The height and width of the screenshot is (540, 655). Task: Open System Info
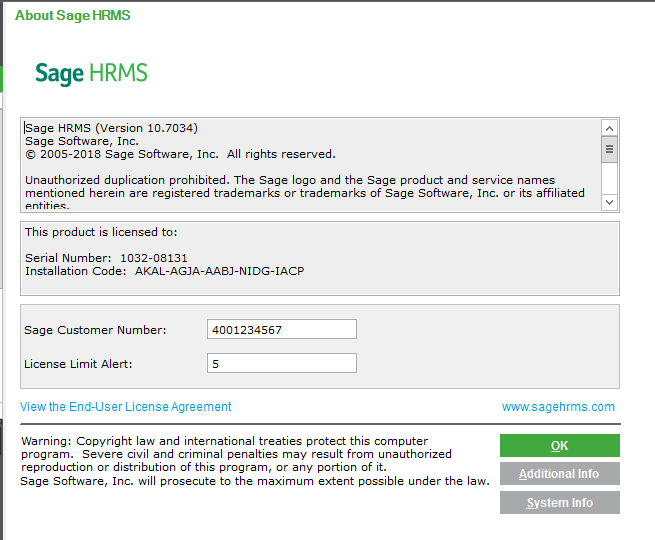click(x=559, y=503)
